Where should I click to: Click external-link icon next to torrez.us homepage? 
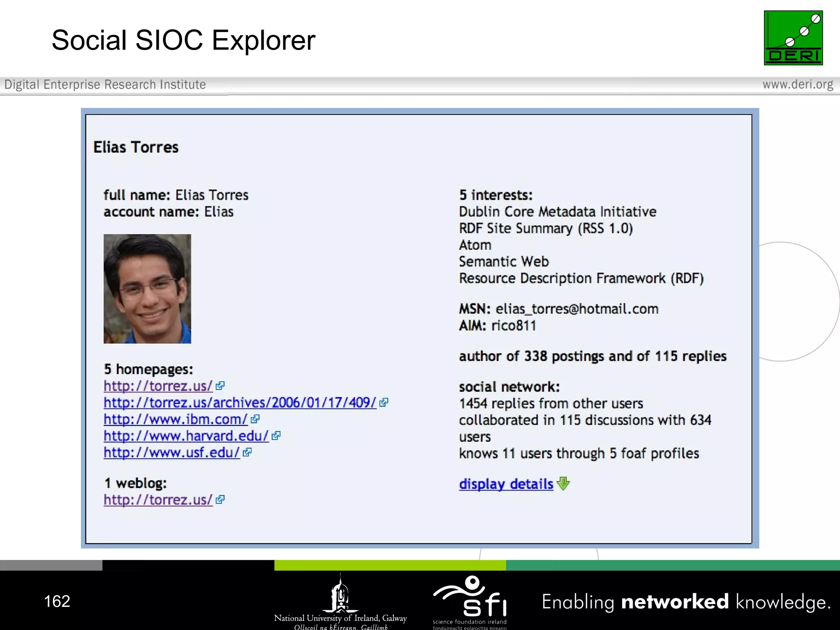(220, 386)
